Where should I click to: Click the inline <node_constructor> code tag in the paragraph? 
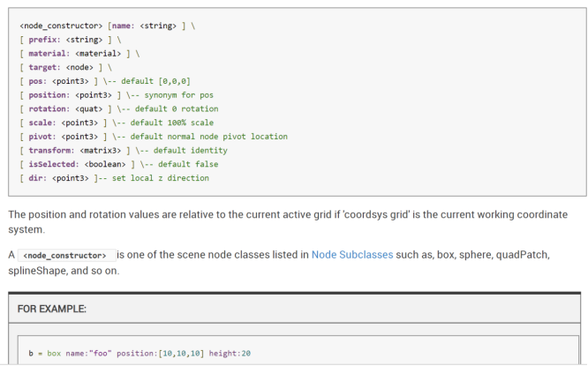pyautogui.click(x=66, y=256)
